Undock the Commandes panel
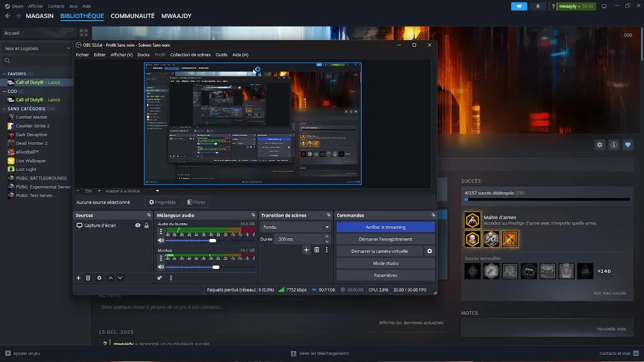The height and width of the screenshot is (362, 644). [433, 215]
